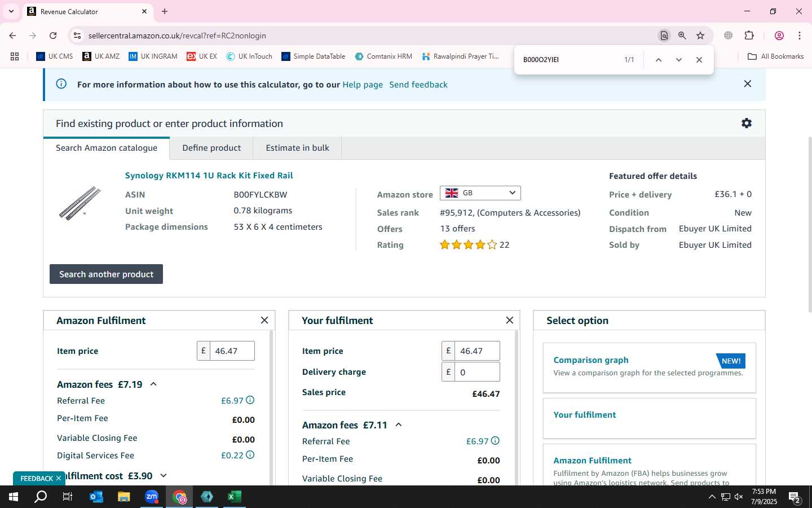Open the UK EX bookmark

point(202,56)
